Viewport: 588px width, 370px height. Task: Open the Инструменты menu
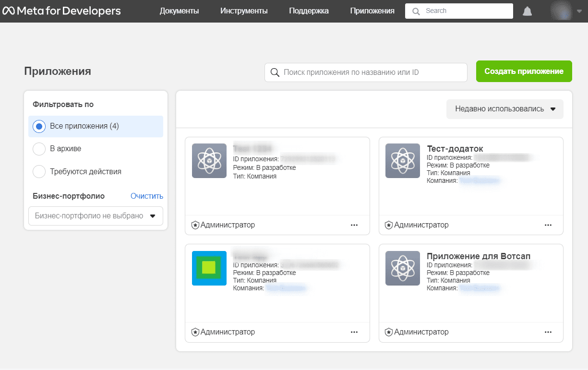point(244,11)
